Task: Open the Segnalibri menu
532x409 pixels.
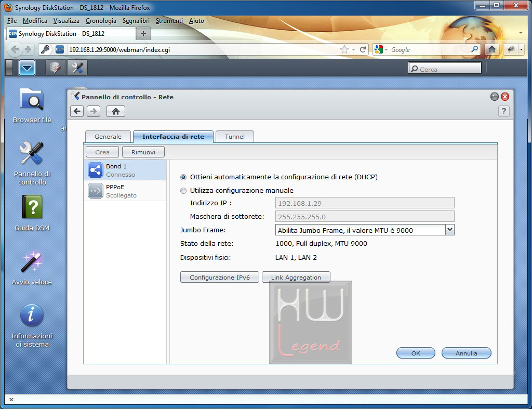Action: [x=136, y=21]
